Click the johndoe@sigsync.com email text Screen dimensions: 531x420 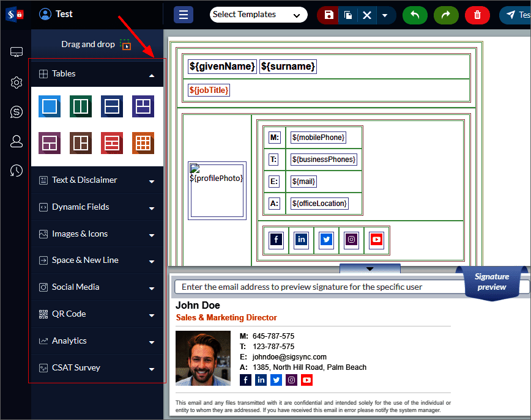(289, 356)
